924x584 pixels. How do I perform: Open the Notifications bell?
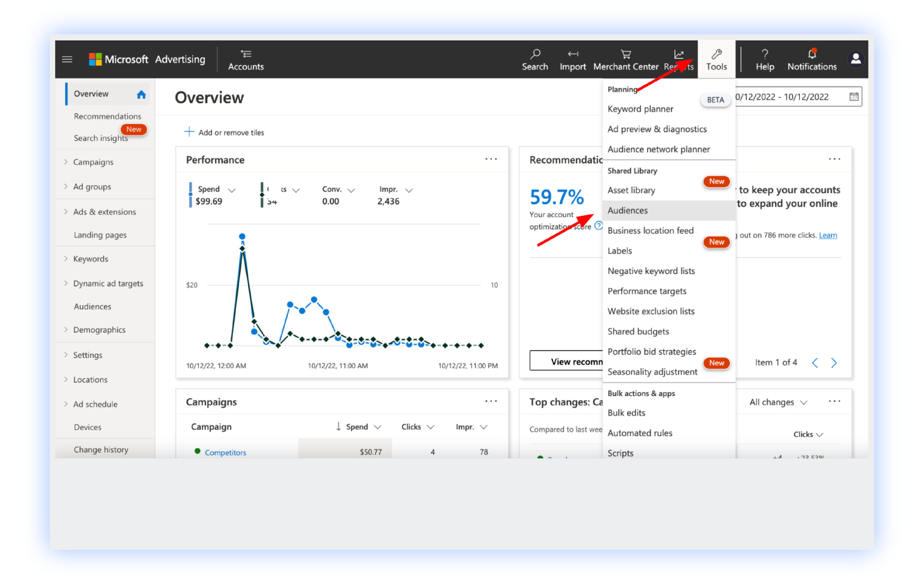[x=812, y=60]
